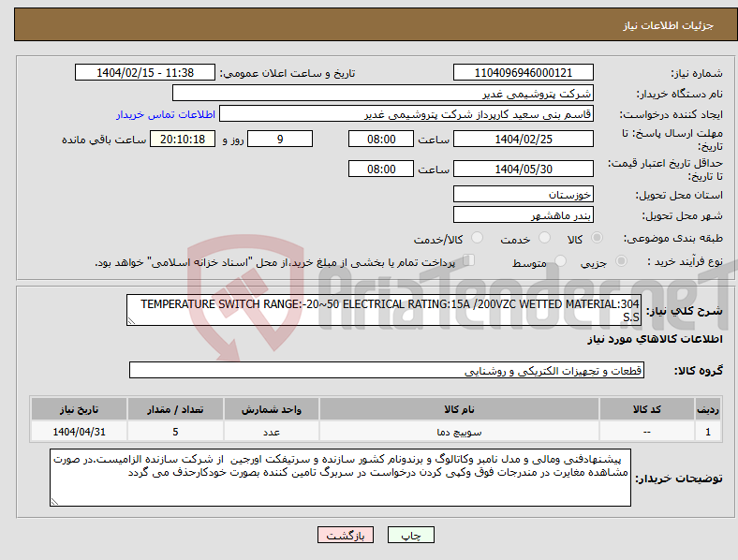Click the تاریخ و ساعت اعلان عمومی label
The image size is (738, 560).
coord(288,73)
